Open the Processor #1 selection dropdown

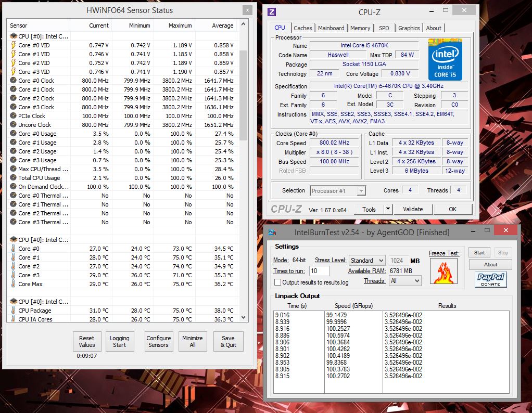[338, 191]
